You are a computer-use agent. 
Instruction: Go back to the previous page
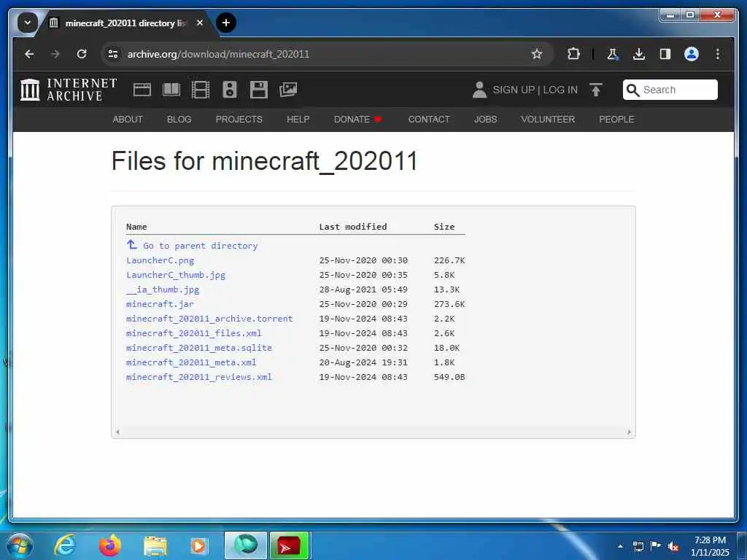[x=29, y=54]
